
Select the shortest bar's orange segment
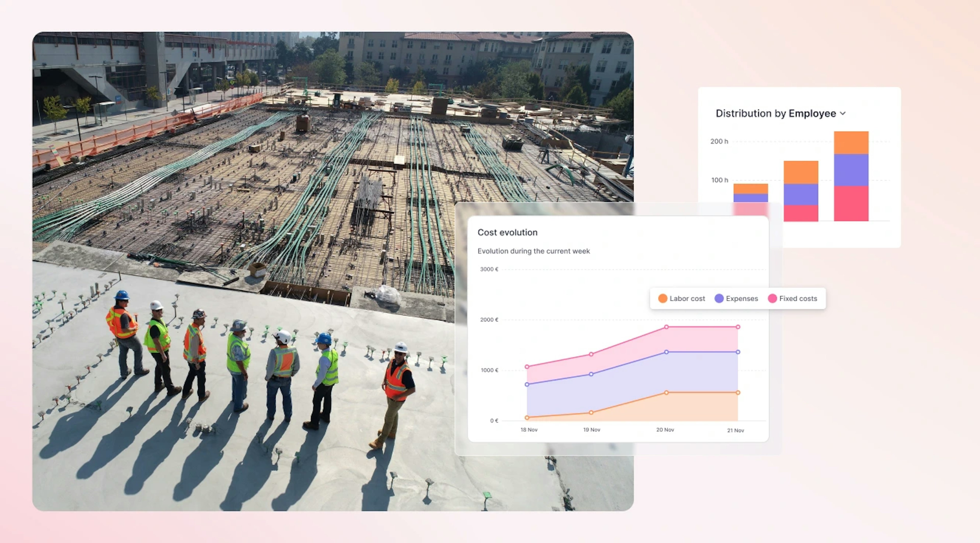751,189
